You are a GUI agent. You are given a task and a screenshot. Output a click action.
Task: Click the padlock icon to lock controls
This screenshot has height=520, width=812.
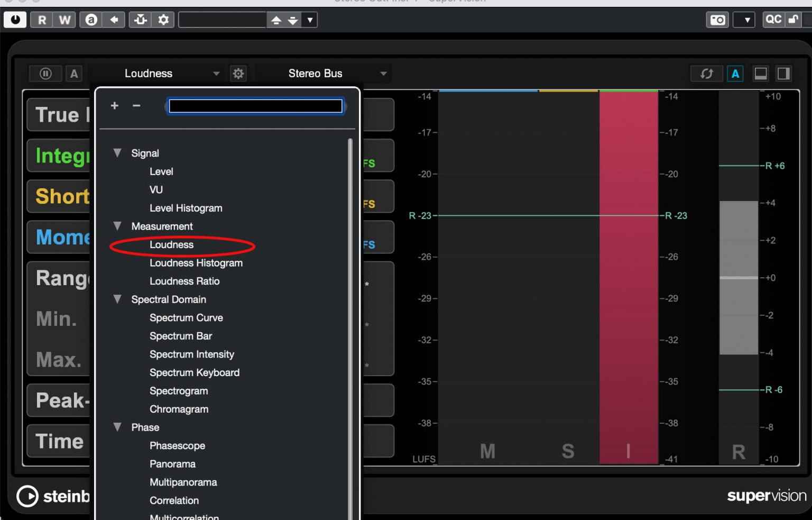[x=794, y=20]
